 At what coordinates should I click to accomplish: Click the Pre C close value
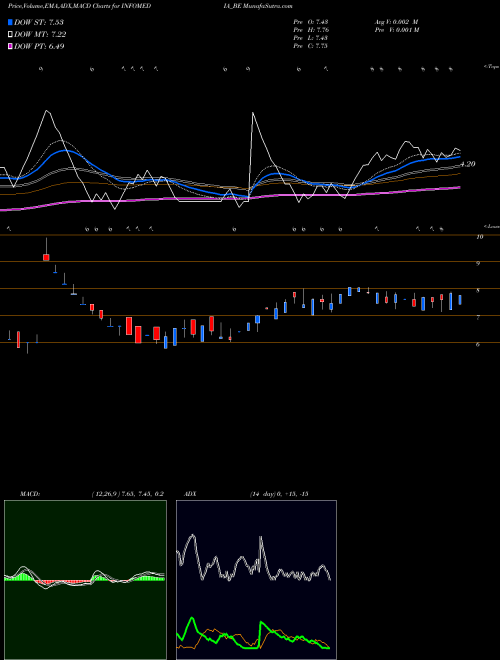(321, 45)
